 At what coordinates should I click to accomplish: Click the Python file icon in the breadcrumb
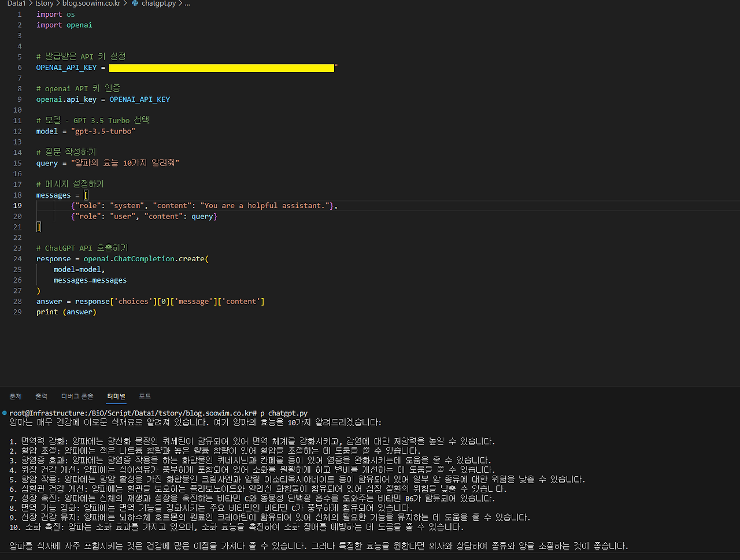(x=134, y=3)
